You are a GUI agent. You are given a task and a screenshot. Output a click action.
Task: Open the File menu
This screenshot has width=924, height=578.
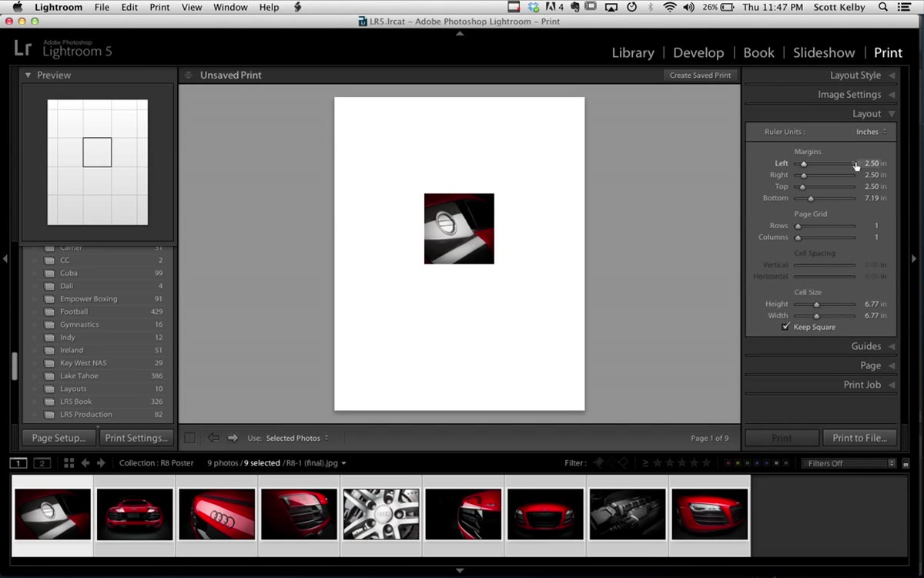[102, 7]
